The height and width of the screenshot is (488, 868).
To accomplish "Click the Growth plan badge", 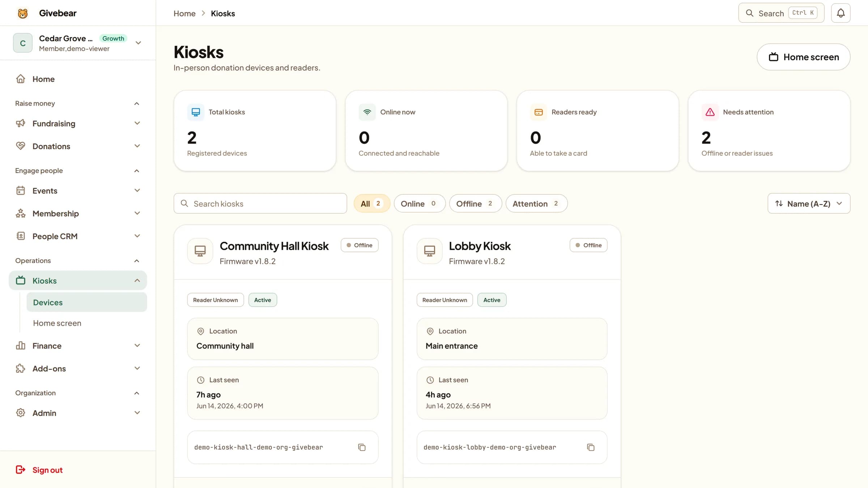I will (x=113, y=38).
